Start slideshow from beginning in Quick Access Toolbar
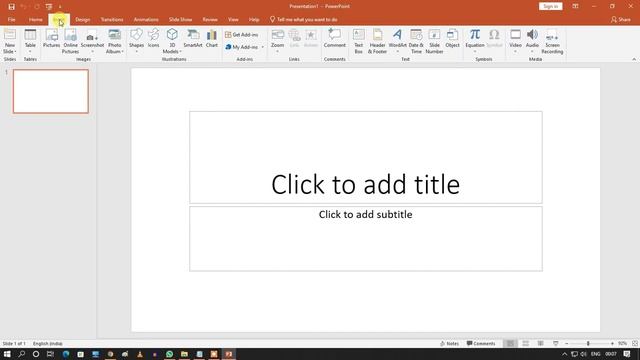 49,7
